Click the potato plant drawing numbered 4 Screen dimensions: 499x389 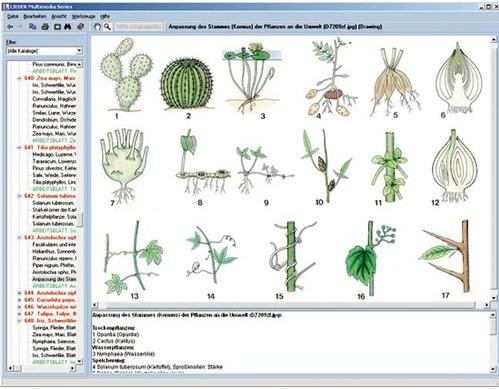tap(332, 78)
